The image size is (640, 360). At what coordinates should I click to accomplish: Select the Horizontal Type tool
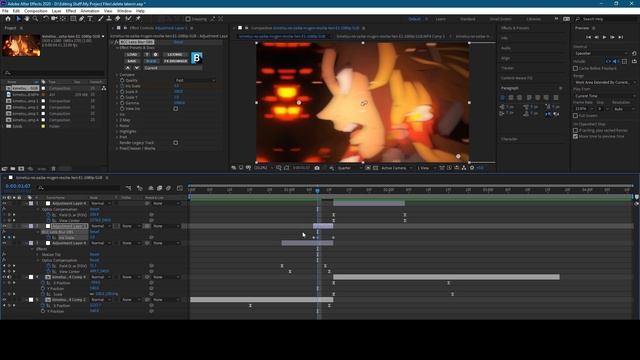(90, 19)
